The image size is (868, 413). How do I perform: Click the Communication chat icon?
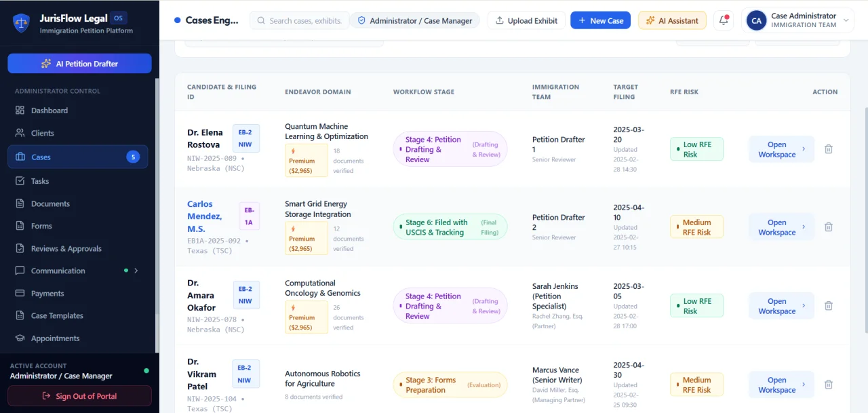[x=20, y=271]
